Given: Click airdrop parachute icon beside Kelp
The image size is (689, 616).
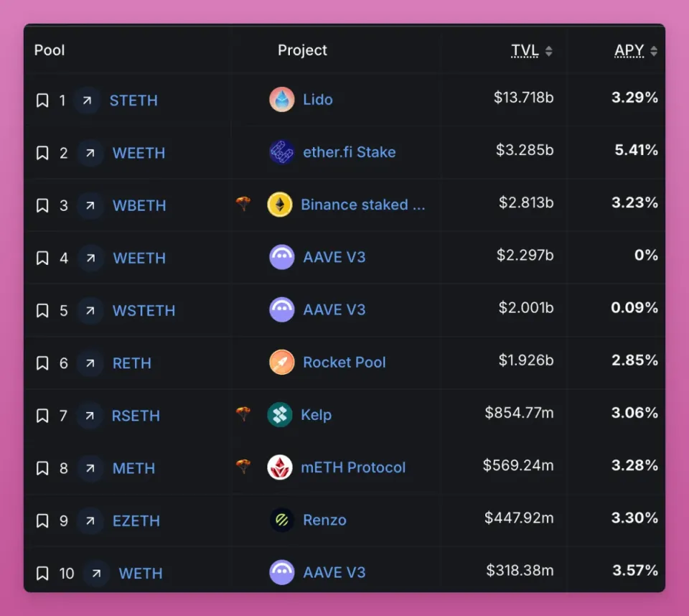Looking at the screenshot, I should pyautogui.click(x=243, y=414).
